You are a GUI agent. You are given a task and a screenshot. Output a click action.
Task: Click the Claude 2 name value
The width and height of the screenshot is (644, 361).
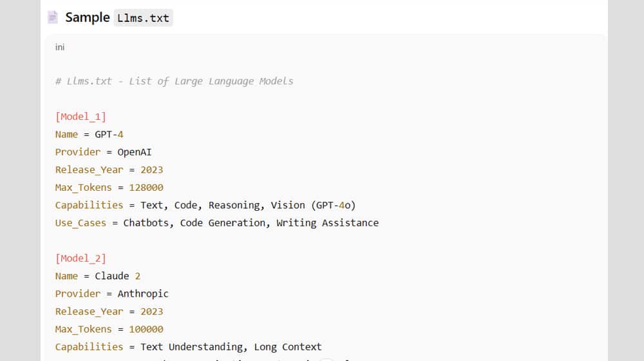point(117,276)
